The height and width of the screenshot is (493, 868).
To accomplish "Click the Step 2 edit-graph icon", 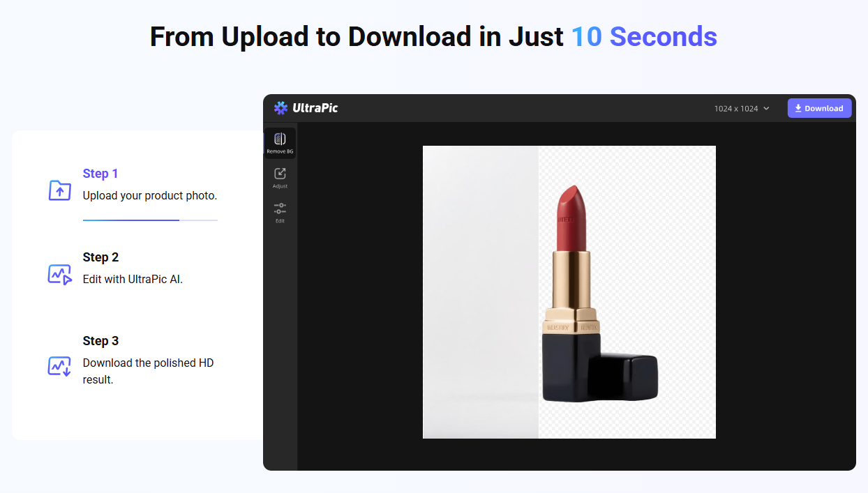I will [59, 273].
